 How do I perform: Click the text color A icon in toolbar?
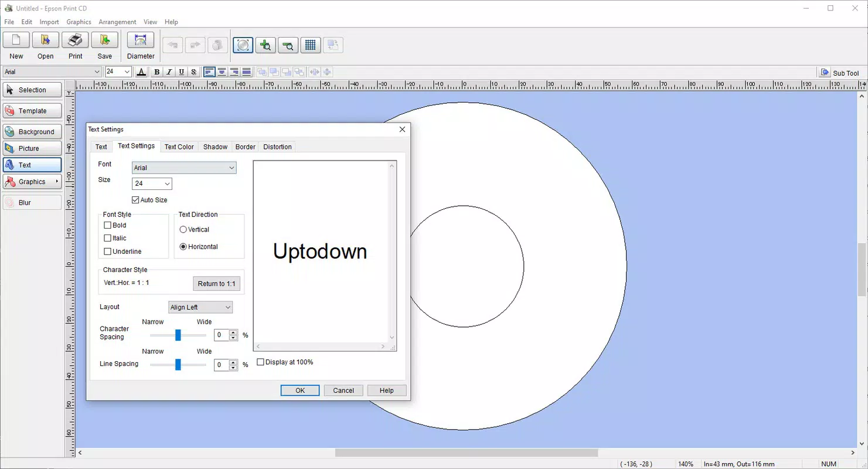click(141, 72)
